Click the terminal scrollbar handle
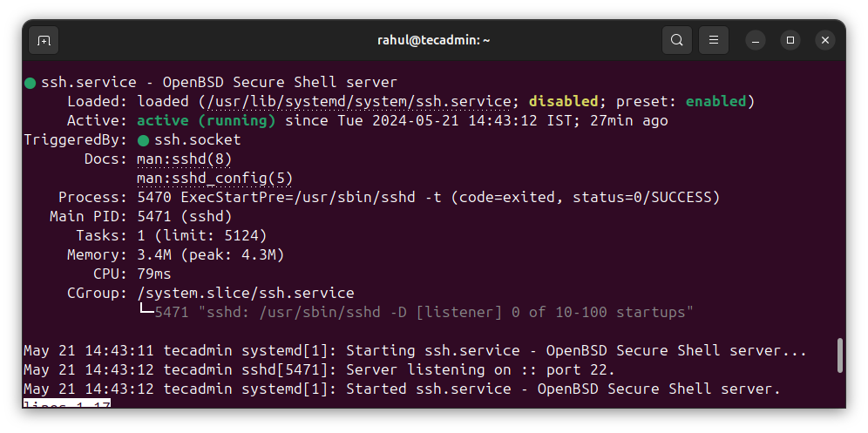 click(x=839, y=355)
